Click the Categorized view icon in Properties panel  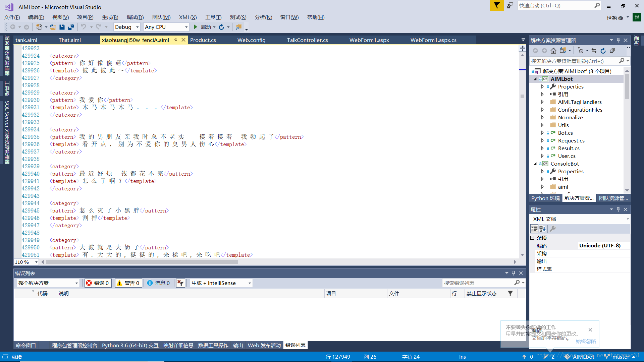pos(534,229)
